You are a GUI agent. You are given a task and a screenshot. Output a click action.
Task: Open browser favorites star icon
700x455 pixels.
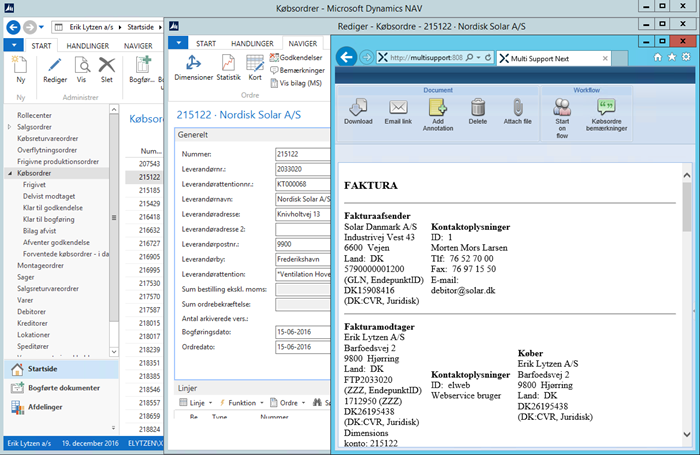pyautogui.click(x=671, y=57)
